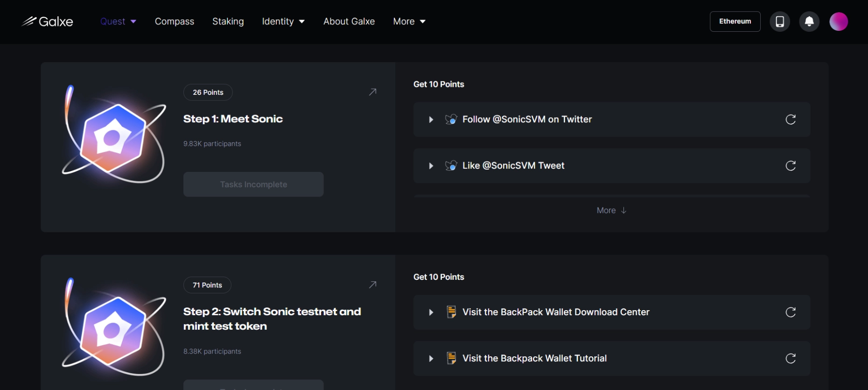Click the Twitter icon on Like @SonicSVM Tweet
The image size is (868, 390).
pos(451,166)
